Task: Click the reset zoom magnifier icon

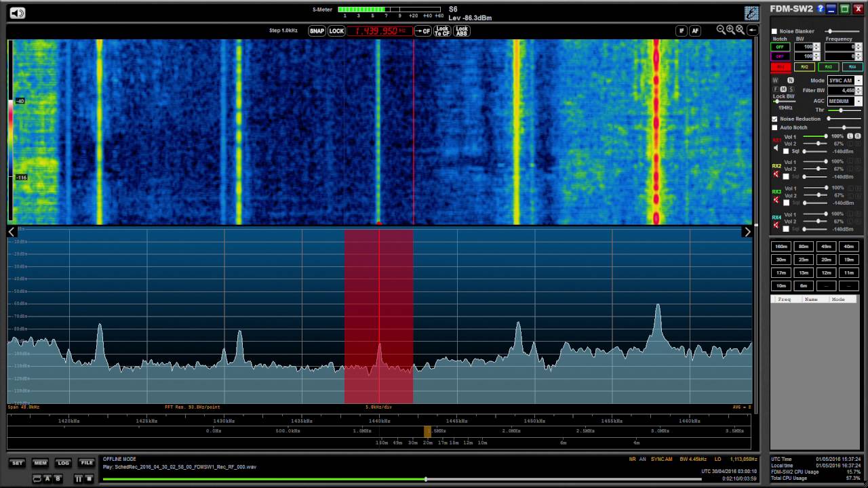Action: (x=741, y=30)
